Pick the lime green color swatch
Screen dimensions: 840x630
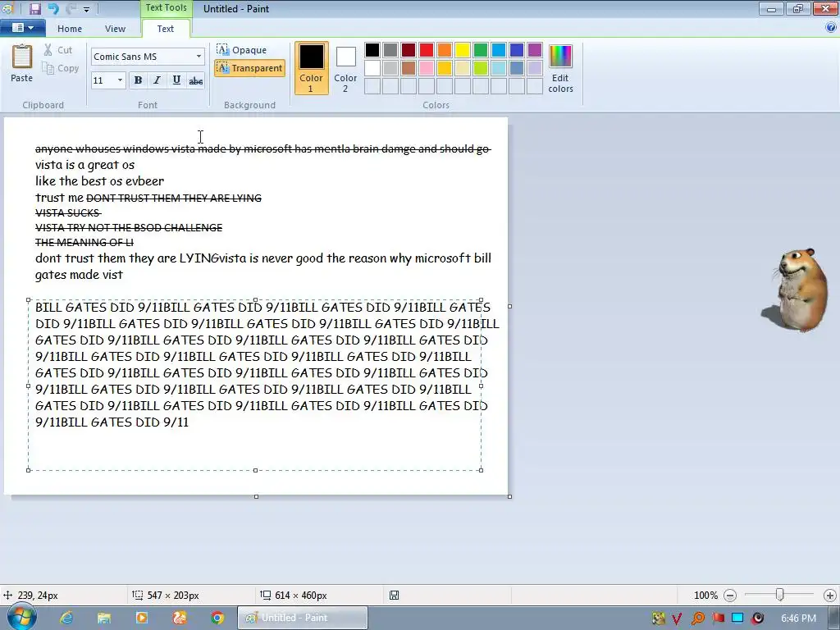coord(481,68)
